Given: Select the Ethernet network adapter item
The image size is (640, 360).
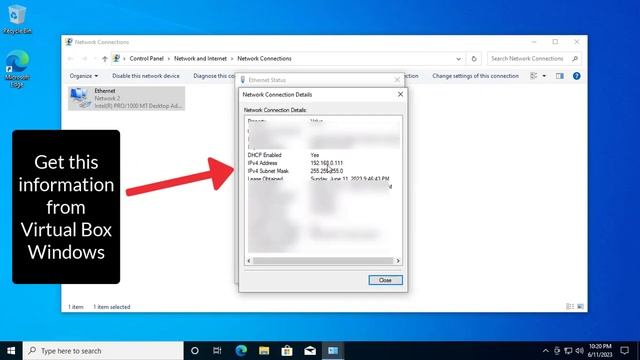Looking at the screenshot, I should coord(127,98).
